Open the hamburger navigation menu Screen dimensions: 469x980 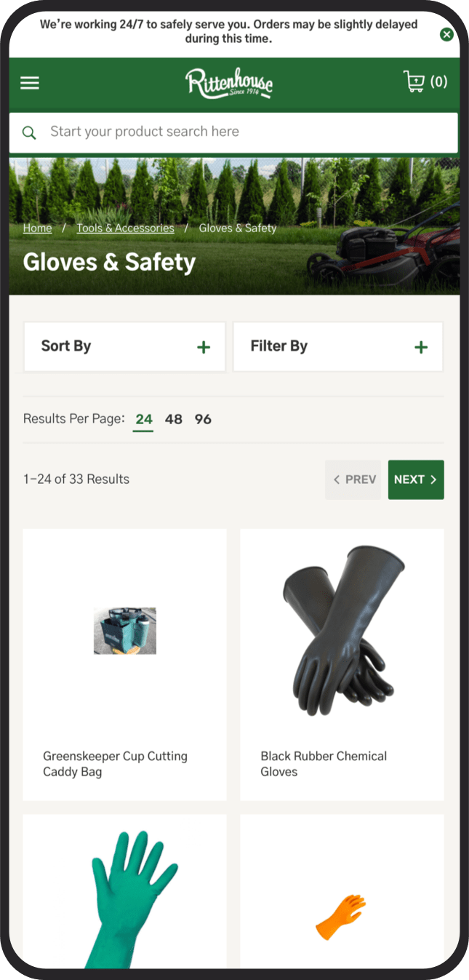tap(30, 83)
